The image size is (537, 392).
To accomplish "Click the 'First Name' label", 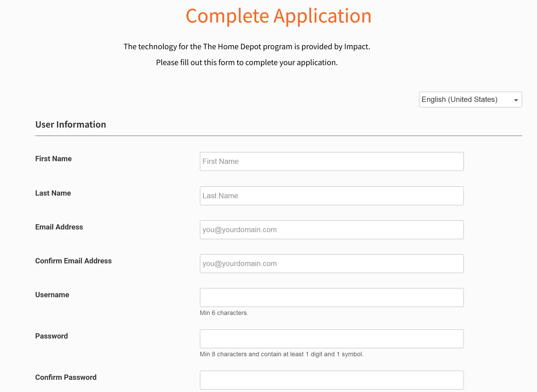I will [53, 159].
